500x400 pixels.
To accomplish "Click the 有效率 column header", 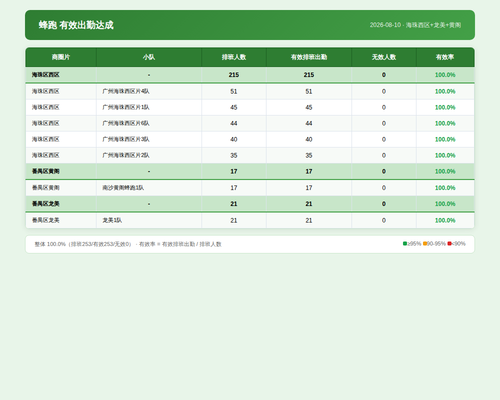I will [445, 57].
